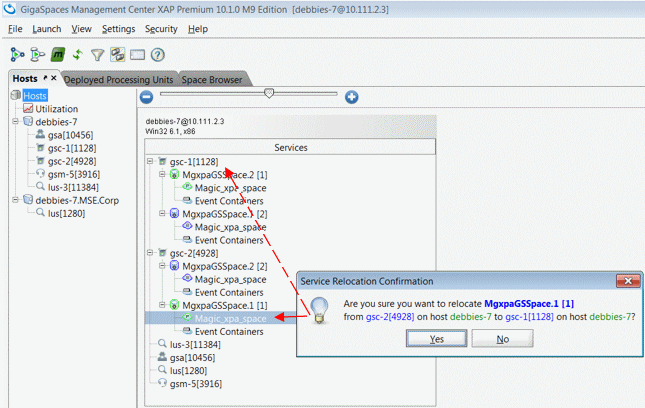Screen dimensions: 645x408
Task: Click the deploy processing unit toolbar icon
Action: tap(17, 55)
